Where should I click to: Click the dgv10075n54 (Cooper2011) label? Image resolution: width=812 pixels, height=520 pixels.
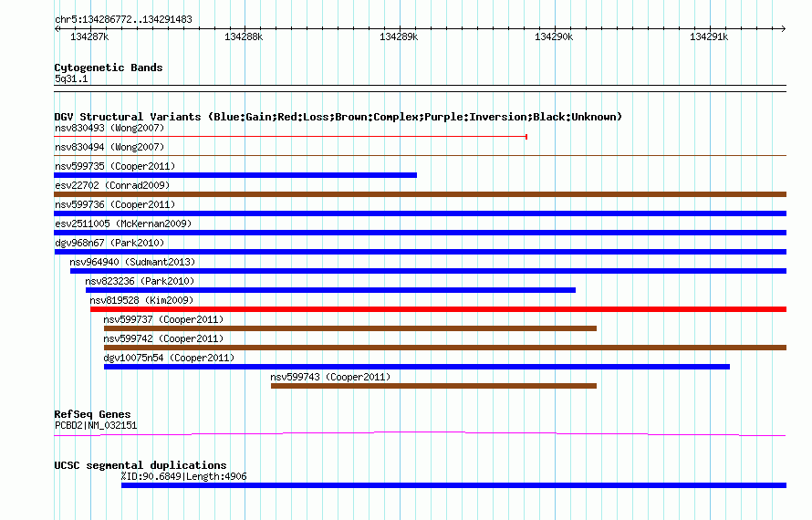(169, 358)
